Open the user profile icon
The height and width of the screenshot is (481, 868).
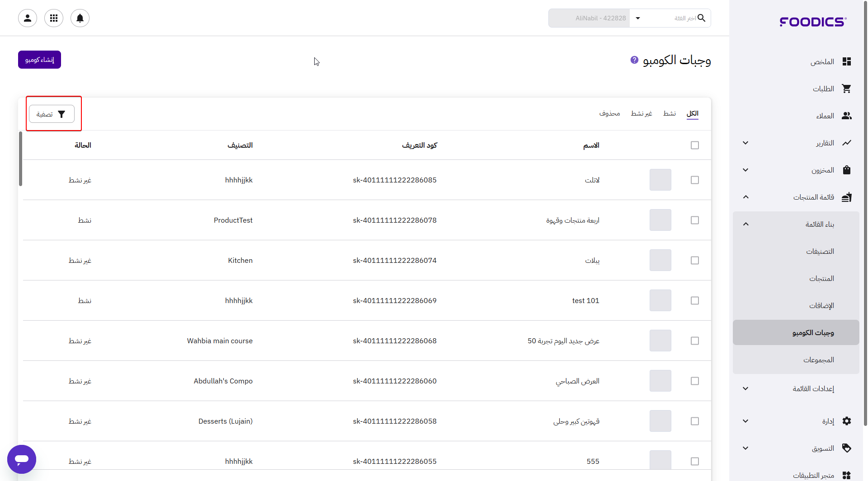28,18
